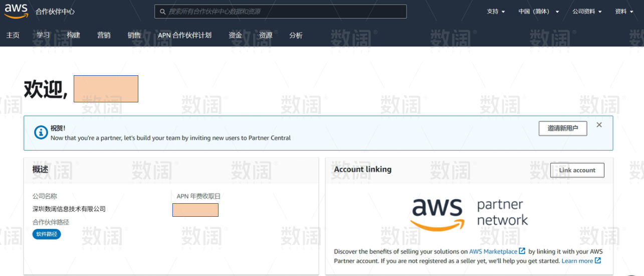This screenshot has height=276, width=644.
Task: Open external link icon after AWS Marketplace
Action: click(522, 251)
